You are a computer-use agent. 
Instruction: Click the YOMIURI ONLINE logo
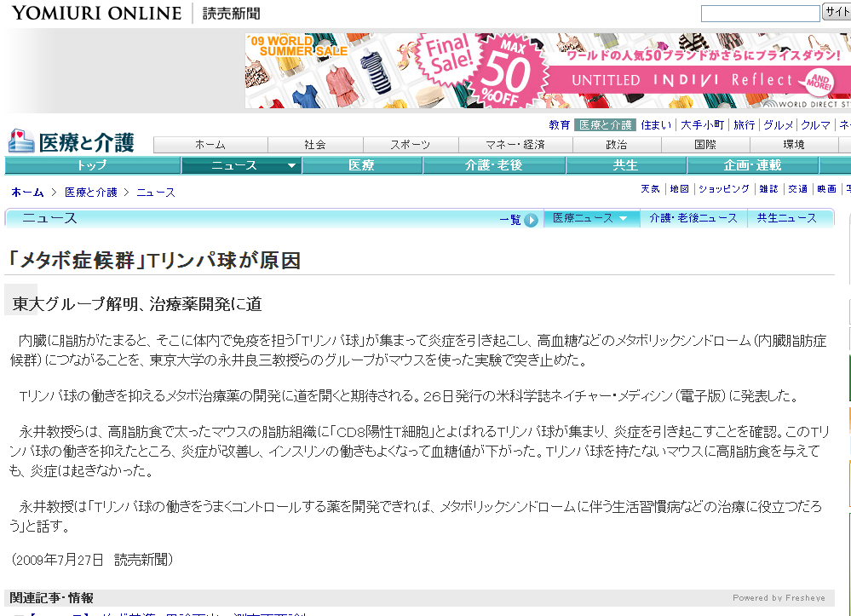click(x=96, y=13)
